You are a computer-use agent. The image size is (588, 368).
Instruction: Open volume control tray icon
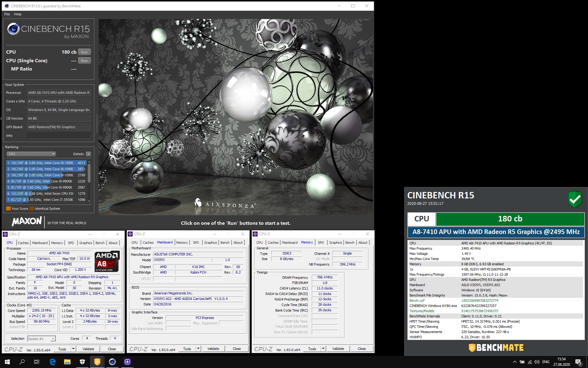pyautogui.click(x=537, y=362)
